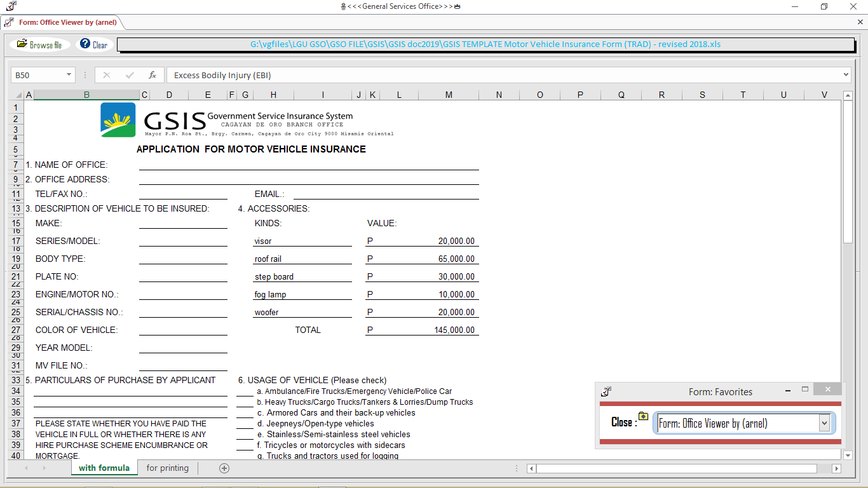Click the formula bar showing Excess Bodily Injury
The height and width of the screenshot is (488, 868).
(504, 75)
